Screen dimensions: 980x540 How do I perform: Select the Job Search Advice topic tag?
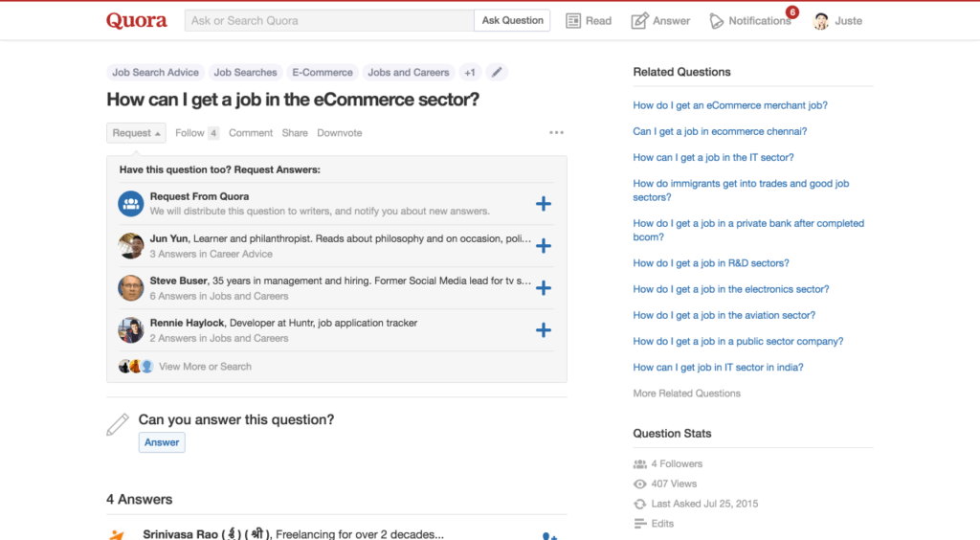155,73
